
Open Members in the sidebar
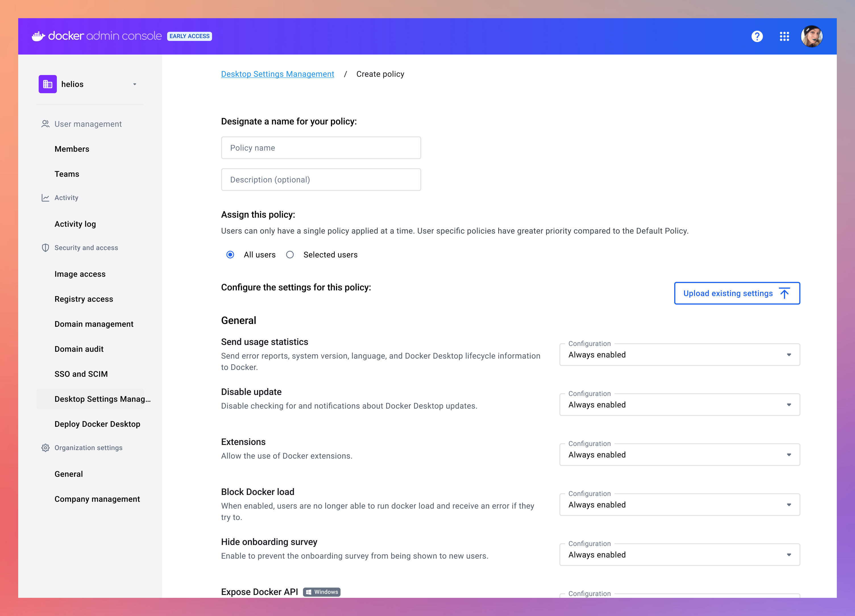[72, 149]
